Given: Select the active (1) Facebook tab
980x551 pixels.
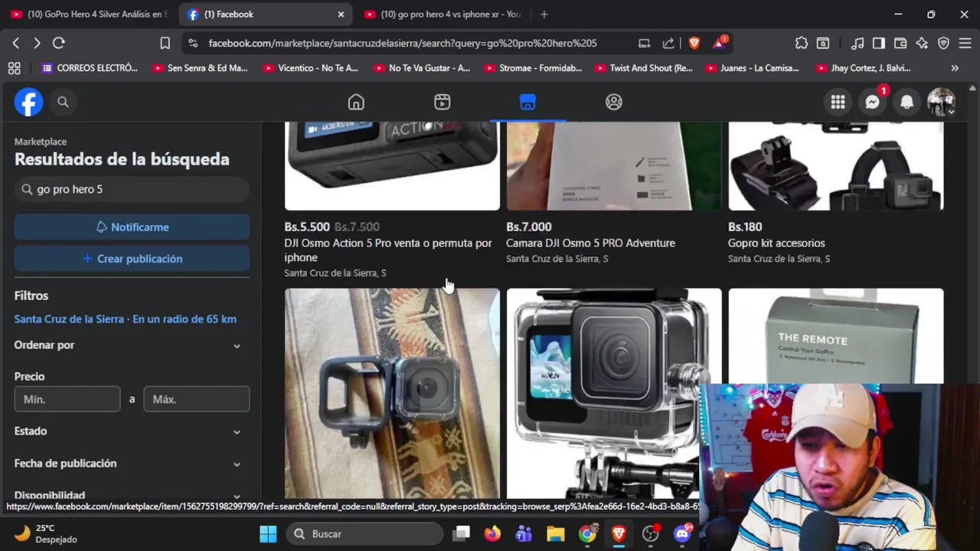Looking at the screenshot, I should [266, 14].
